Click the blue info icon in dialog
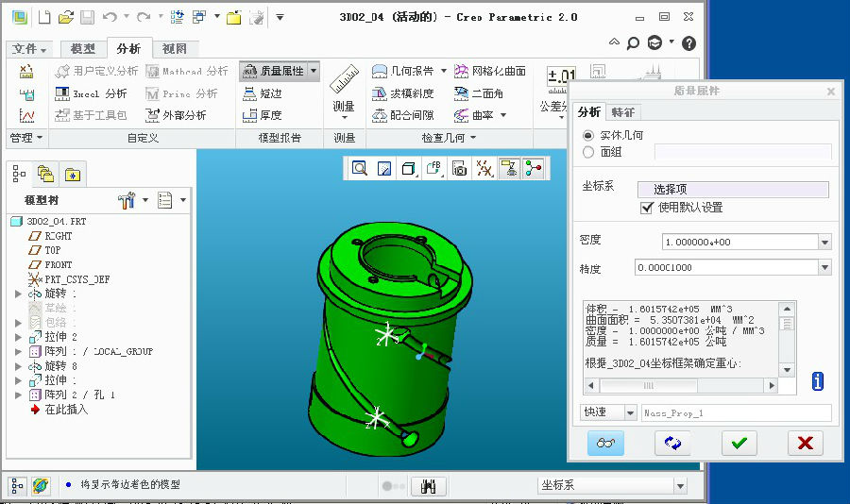 click(x=817, y=380)
